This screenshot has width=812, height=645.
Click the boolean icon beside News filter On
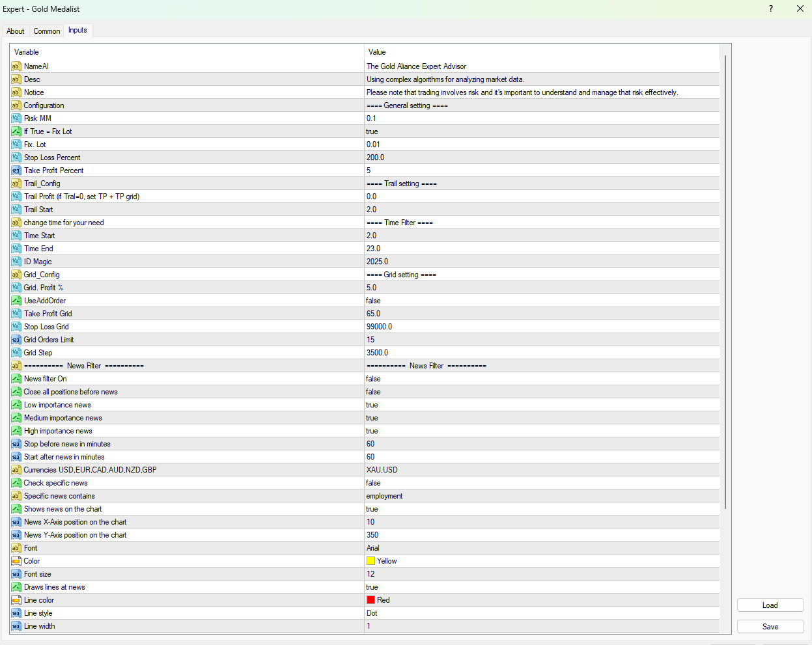pos(16,378)
